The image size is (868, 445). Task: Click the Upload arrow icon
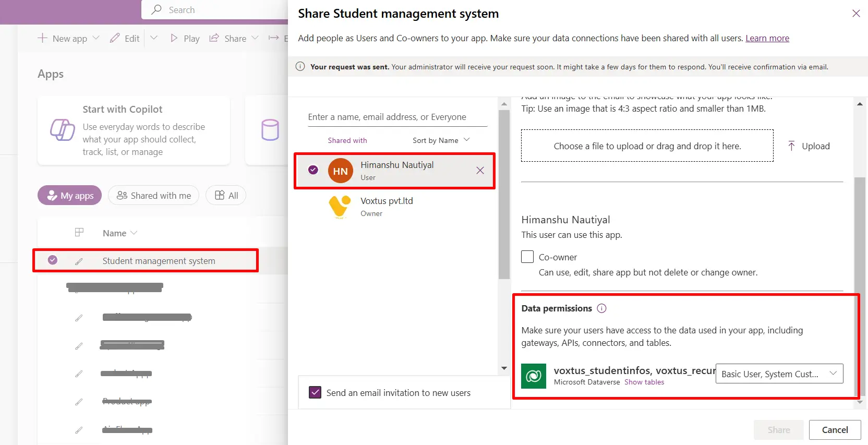pyautogui.click(x=791, y=146)
